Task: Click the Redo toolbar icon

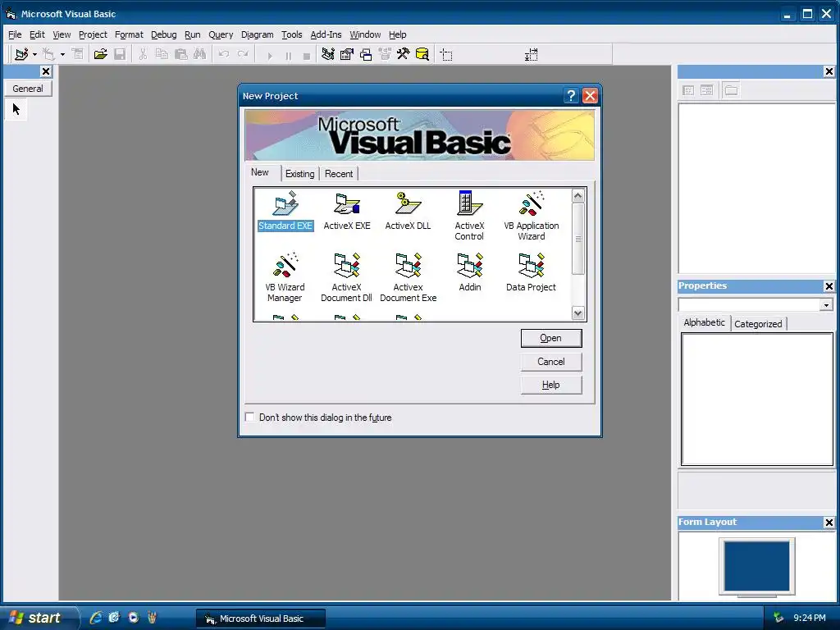Action: tap(243, 54)
